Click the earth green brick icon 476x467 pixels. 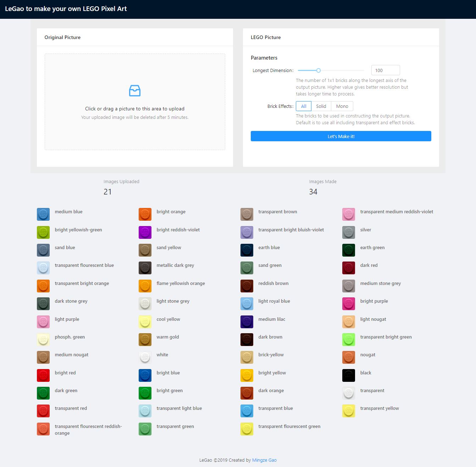349,250
